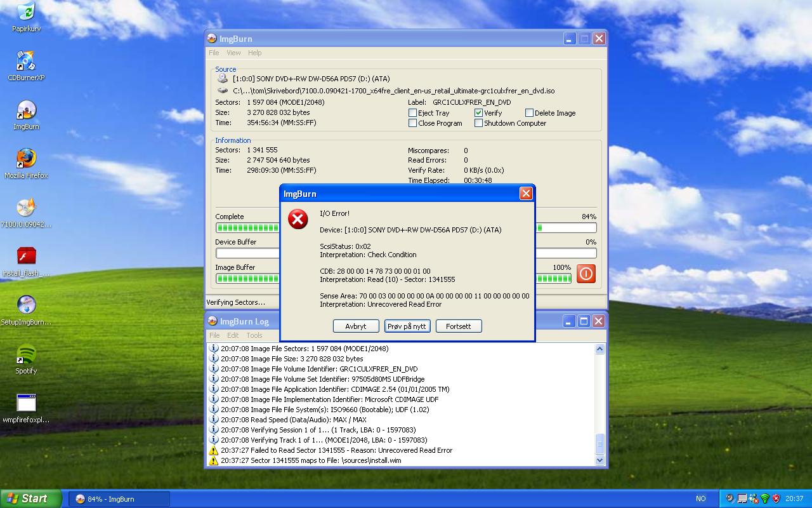This screenshot has height=508, width=812.
Task: Open the Edit menu in ImgBurn Log
Action: 233,335
